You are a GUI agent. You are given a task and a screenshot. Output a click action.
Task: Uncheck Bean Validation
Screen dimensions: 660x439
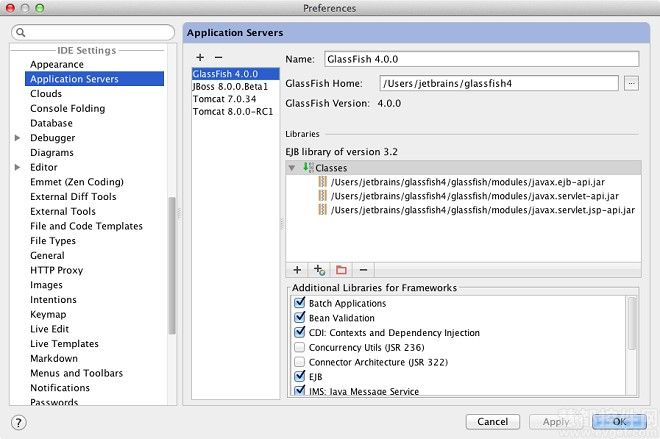tap(299, 317)
